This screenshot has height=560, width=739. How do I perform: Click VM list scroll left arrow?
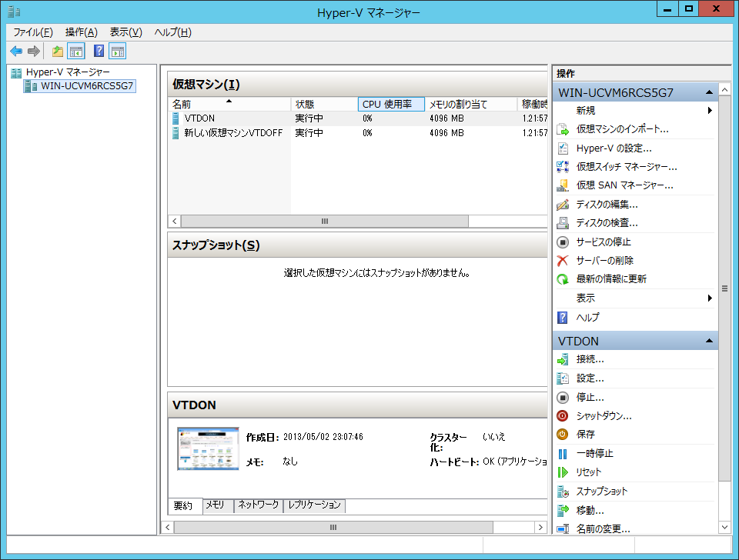pos(175,222)
